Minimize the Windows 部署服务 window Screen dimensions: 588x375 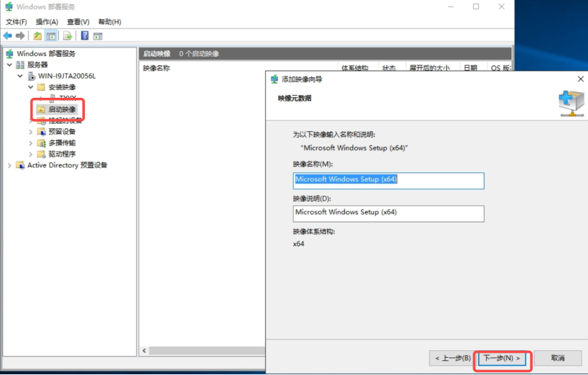point(451,6)
